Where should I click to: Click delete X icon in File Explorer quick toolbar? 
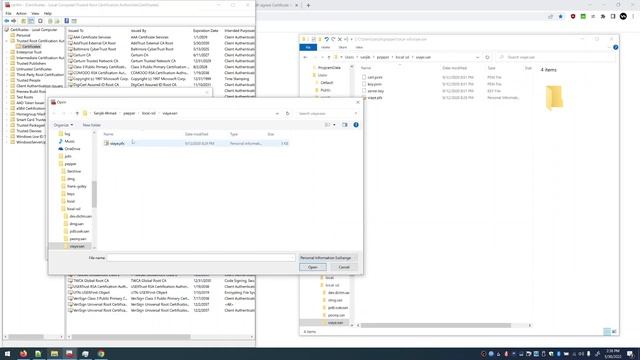[x=340, y=39]
